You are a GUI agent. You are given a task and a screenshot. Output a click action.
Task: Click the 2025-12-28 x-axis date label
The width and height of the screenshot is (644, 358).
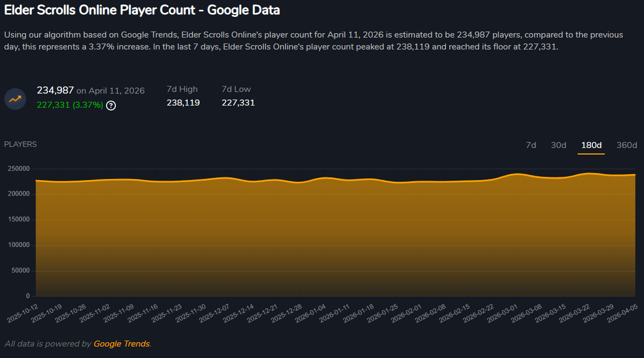(x=287, y=313)
